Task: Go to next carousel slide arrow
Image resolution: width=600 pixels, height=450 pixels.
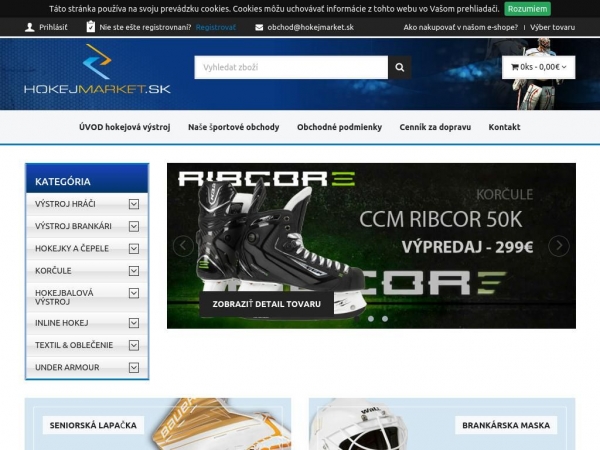Action: [559, 246]
